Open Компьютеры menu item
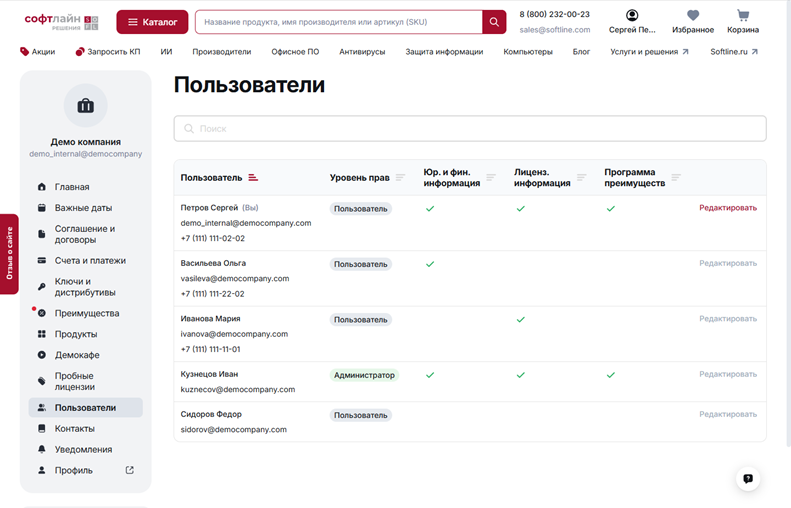The width and height of the screenshot is (791, 508). point(528,51)
